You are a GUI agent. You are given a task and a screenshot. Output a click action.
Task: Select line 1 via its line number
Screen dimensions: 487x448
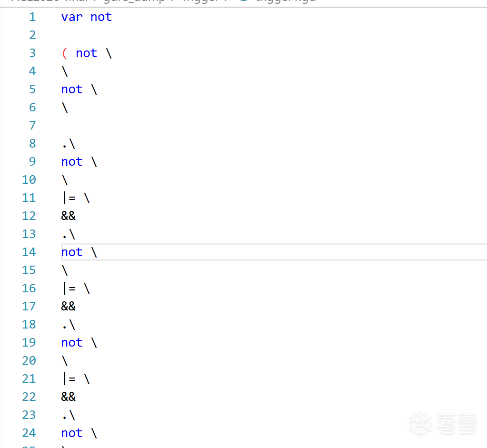click(33, 17)
